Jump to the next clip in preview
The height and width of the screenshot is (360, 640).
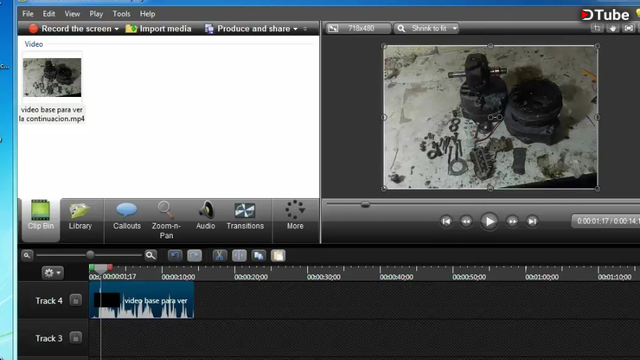tap(532, 221)
